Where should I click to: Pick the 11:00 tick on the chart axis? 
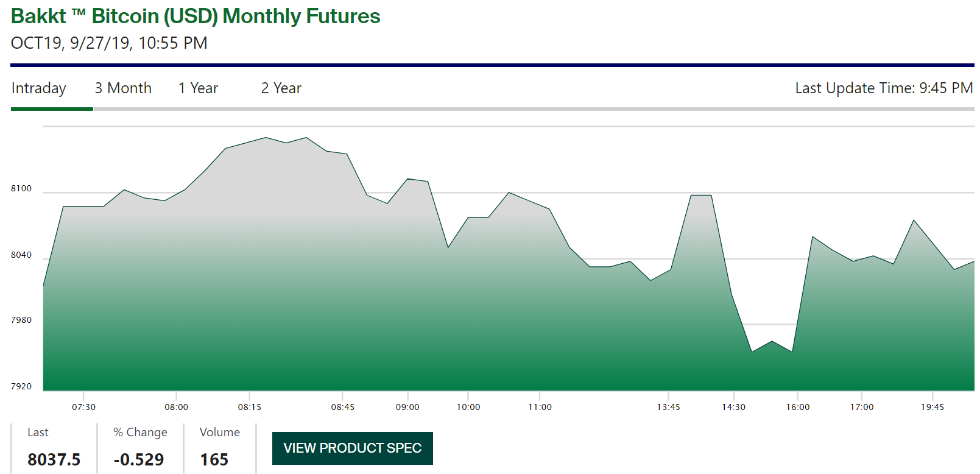pos(540,407)
